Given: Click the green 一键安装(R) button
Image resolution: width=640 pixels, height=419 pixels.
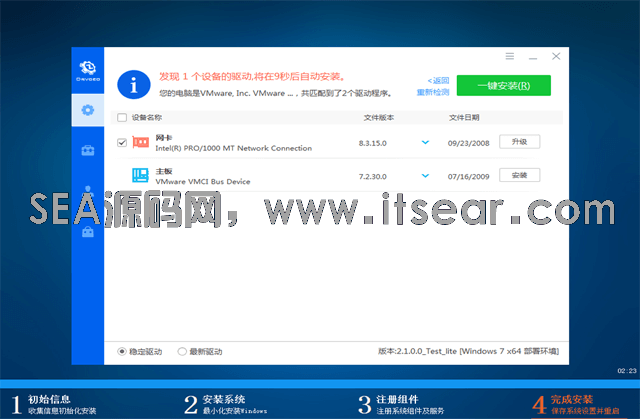Looking at the screenshot, I should (504, 86).
